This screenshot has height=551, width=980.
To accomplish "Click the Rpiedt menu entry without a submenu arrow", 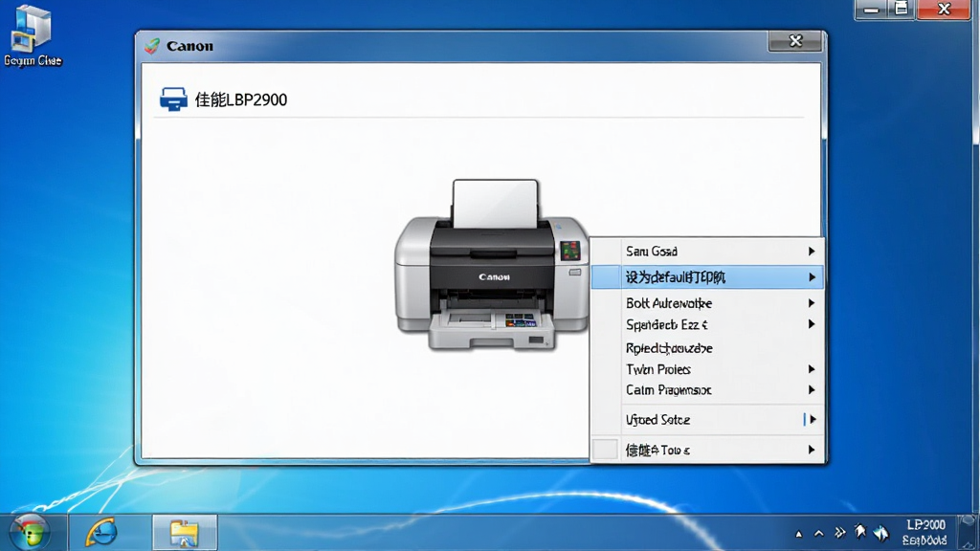I will pyautogui.click(x=707, y=348).
